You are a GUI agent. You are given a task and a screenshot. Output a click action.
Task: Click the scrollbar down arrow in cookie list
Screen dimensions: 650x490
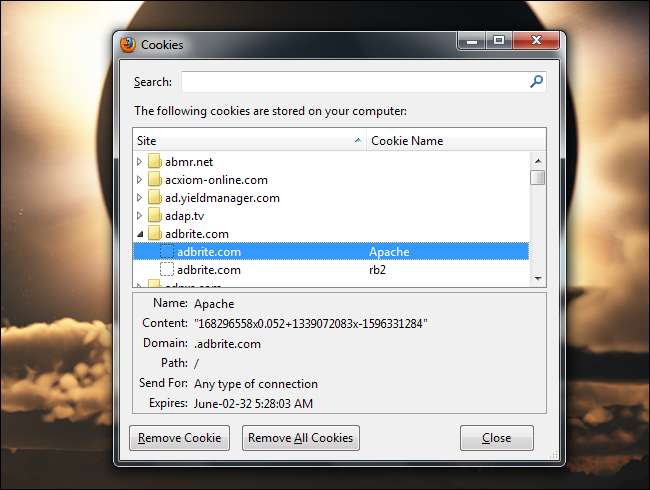(x=538, y=278)
